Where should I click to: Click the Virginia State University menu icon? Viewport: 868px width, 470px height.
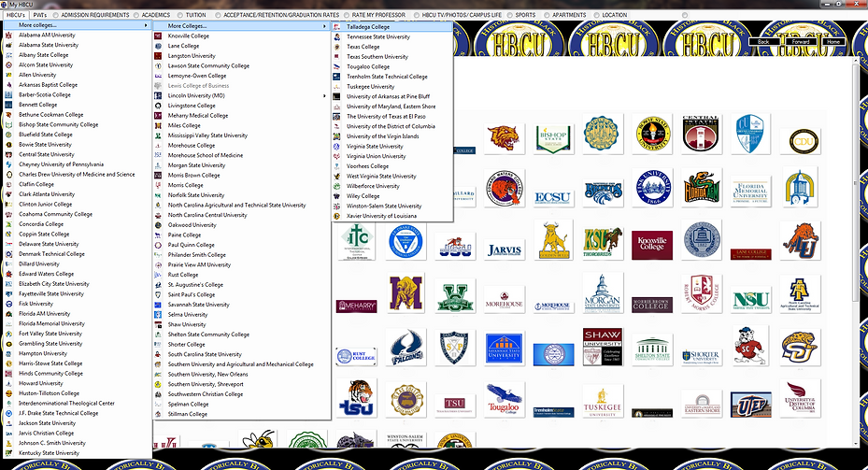tap(336, 146)
